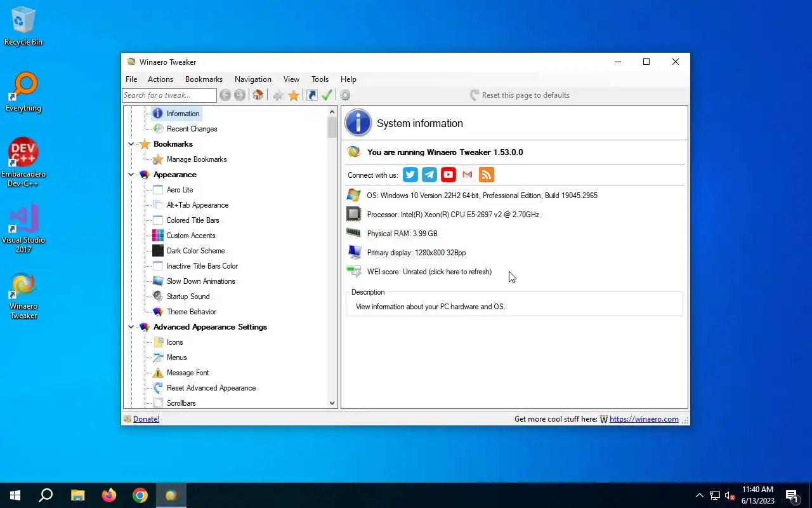Image resolution: width=812 pixels, height=508 pixels.
Task: Click the RSS feed icon
Action: 487,175
